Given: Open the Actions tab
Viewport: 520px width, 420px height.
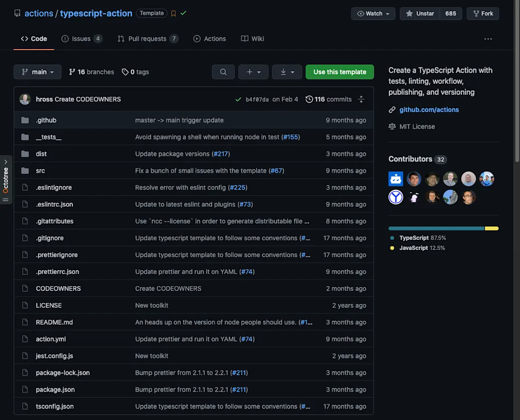Looking at the screenshot, I should [209, 39].
